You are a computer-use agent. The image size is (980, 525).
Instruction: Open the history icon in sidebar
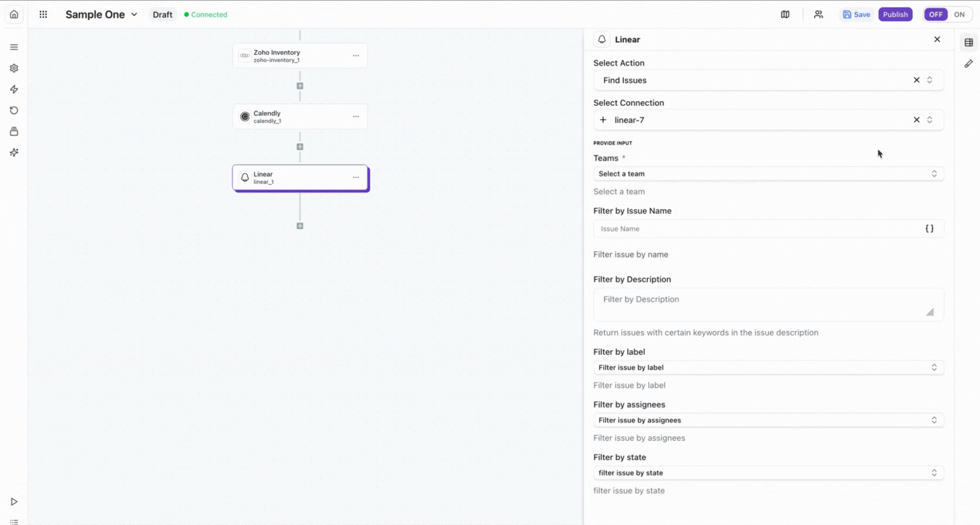(14, 110)
